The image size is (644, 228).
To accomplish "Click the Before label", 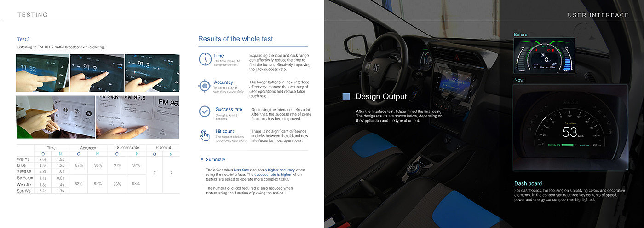I will coord(521,35).
